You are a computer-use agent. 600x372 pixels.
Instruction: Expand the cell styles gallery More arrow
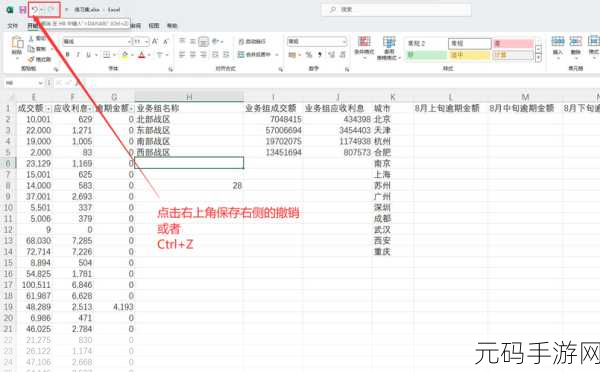538,58
